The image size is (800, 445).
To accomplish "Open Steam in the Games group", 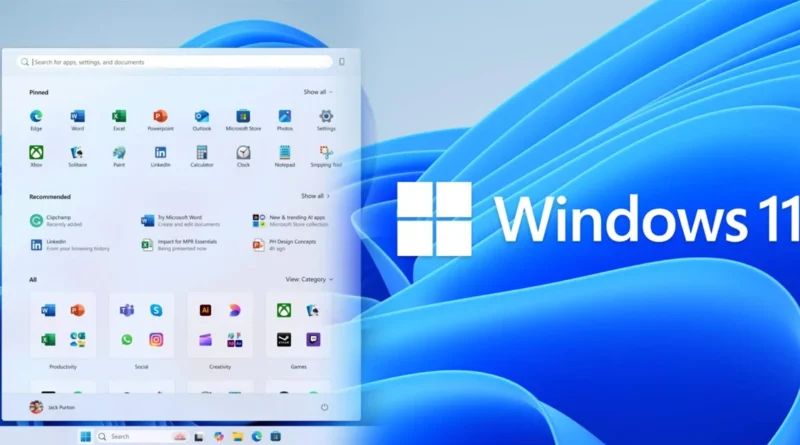I will pos(284,339).
